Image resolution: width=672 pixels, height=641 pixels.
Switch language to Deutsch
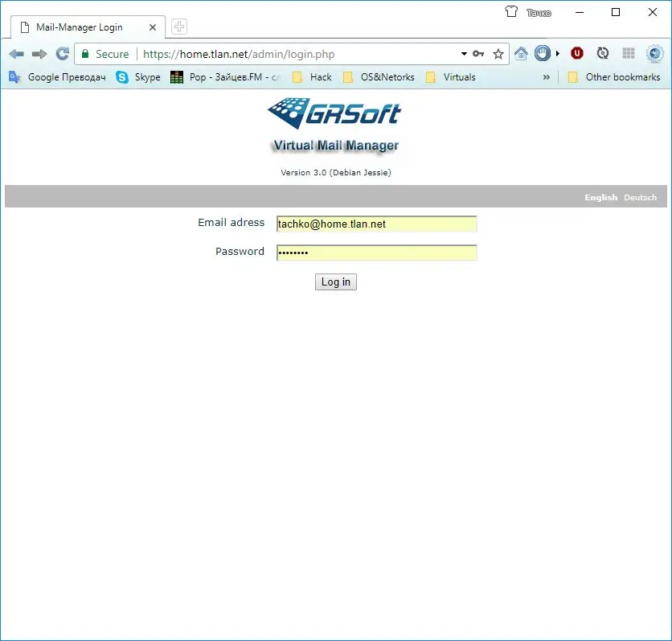point(640,197)
